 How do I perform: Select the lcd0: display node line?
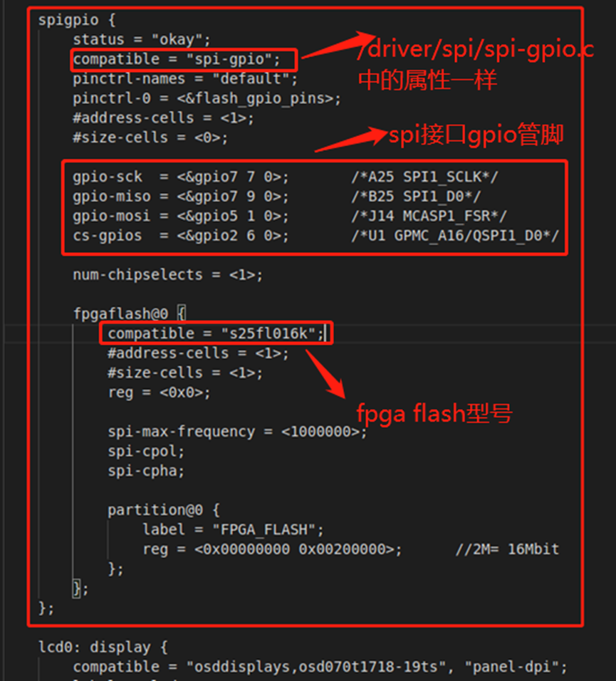[x=93, y=646]
